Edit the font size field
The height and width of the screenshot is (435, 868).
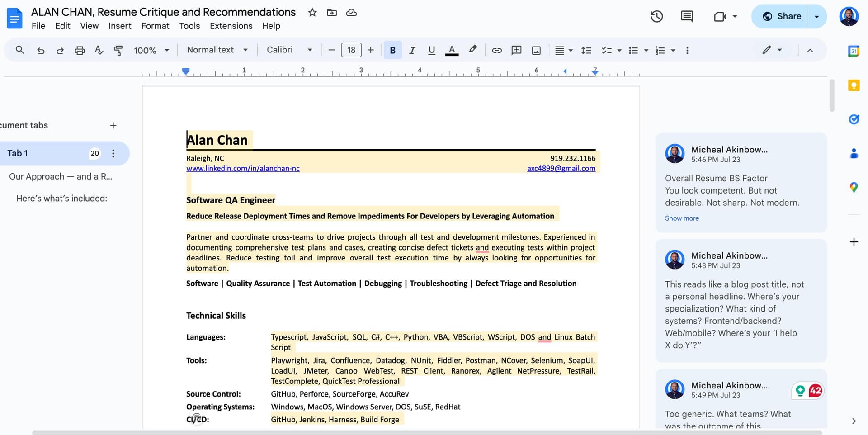click(x=351, y=50)
